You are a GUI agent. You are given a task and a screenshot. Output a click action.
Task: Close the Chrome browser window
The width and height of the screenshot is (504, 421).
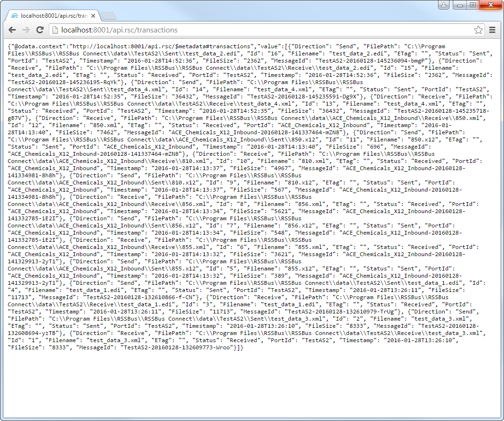[x=490, y=5]
